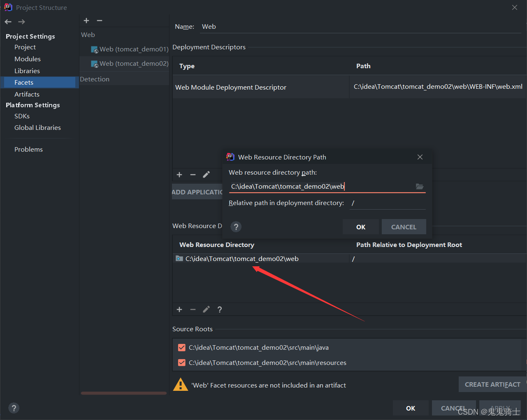527x420 pixels.
Task: Select Detection item in facet list
Action: pos(95,79)
